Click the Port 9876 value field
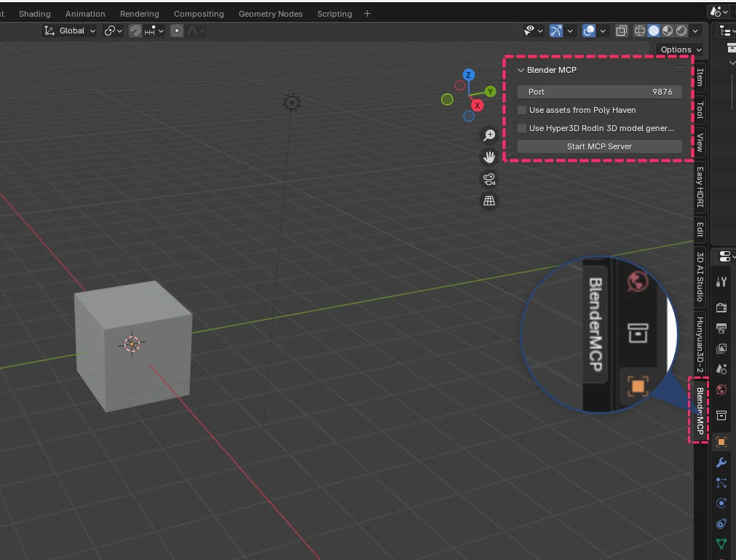This screenshot has height=560, width=736. click(x=599, y=92)
